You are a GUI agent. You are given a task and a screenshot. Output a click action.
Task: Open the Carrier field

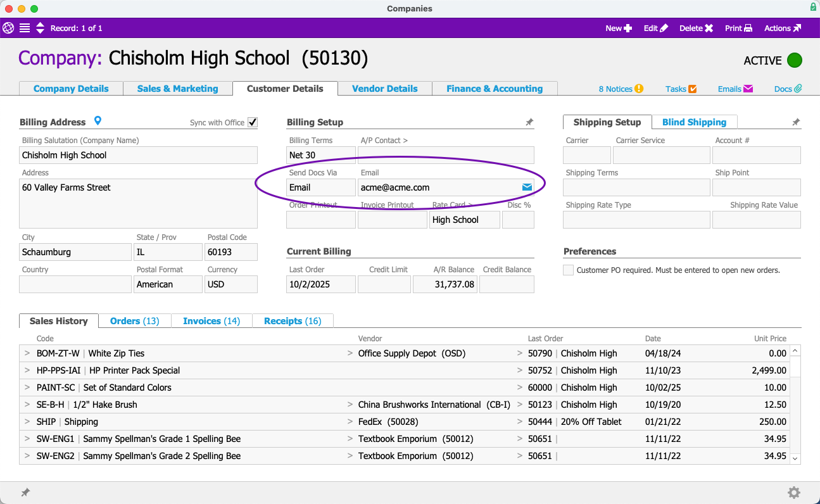point(587,155)
